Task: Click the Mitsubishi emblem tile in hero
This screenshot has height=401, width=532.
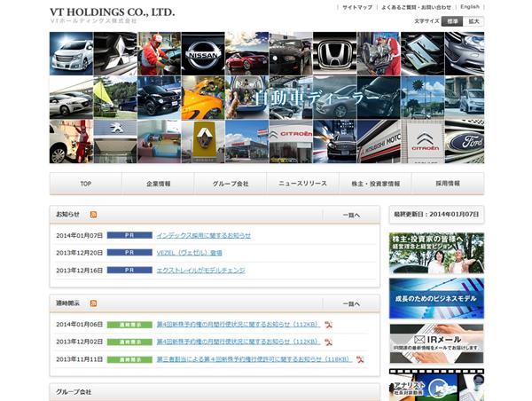Action: [x=115, y=53]
